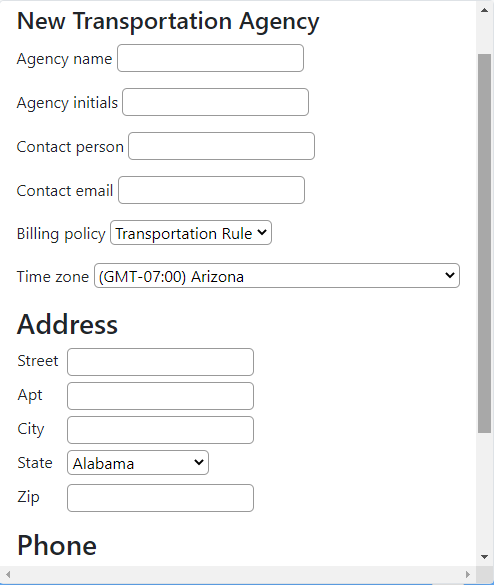Click into the City field
Image resolution: width=494 pixels, height=585 pixels.
click(x=160, y=430)
